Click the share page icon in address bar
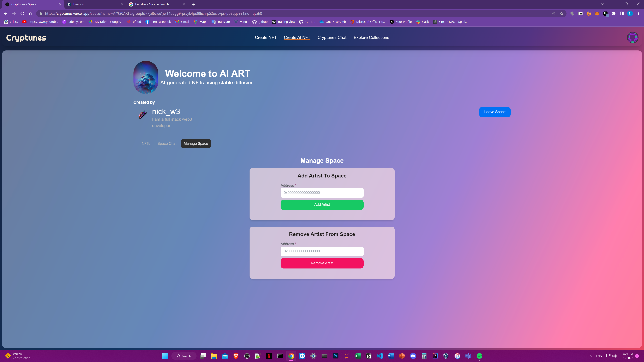644x362 pixels. point(553,13)
